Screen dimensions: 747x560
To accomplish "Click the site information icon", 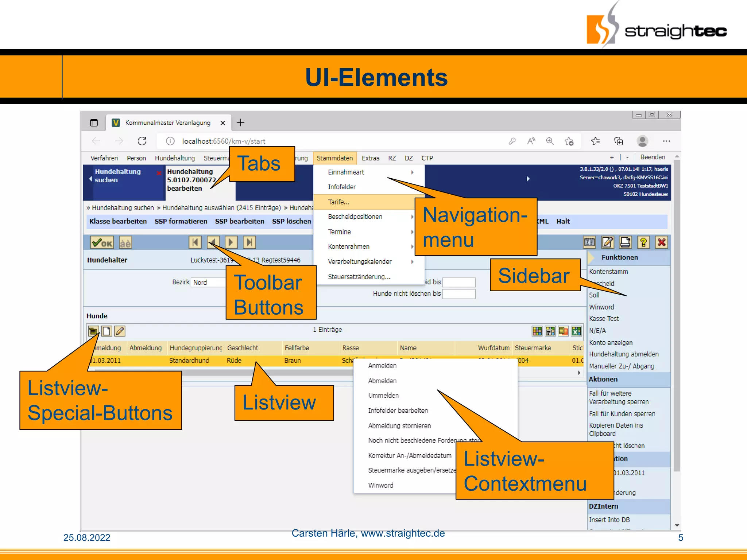I will click(170, 141).
